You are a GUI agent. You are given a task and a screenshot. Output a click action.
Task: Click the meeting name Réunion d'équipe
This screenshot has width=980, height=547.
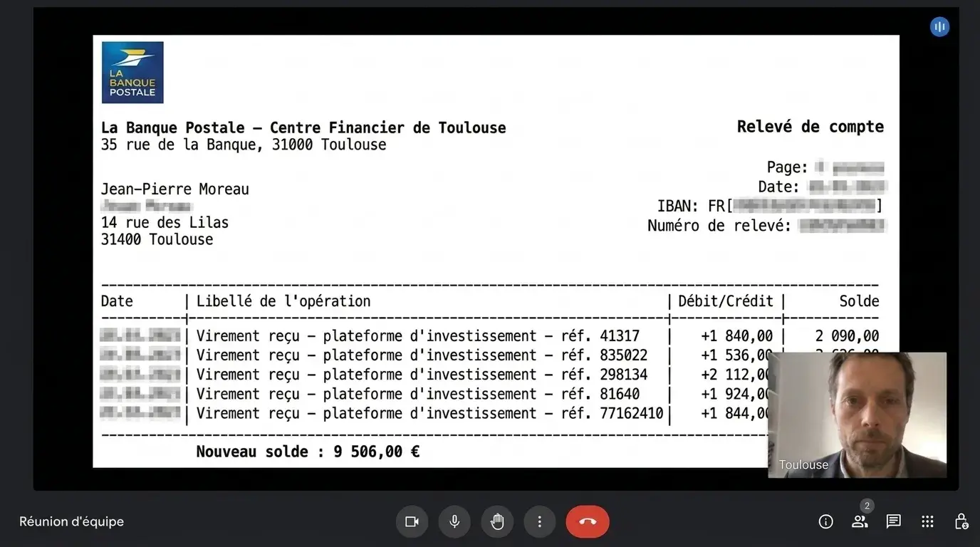tap(71, 522)
